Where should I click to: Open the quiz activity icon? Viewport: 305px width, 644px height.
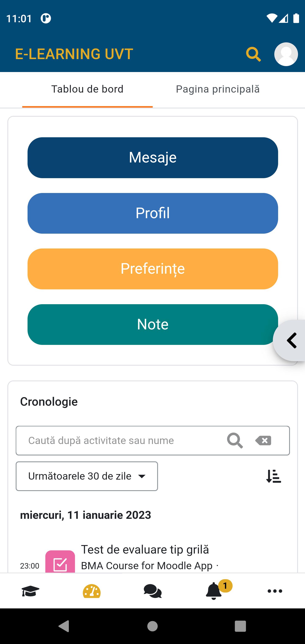point(60,562)
